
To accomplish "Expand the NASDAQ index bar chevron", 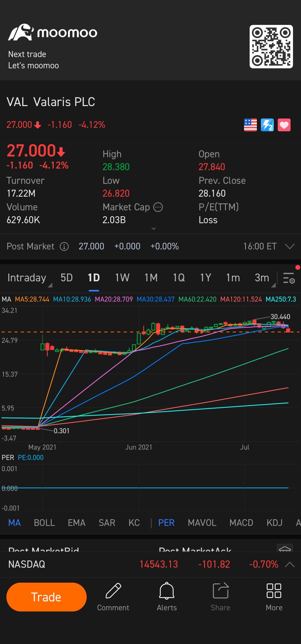I will 290,565.
